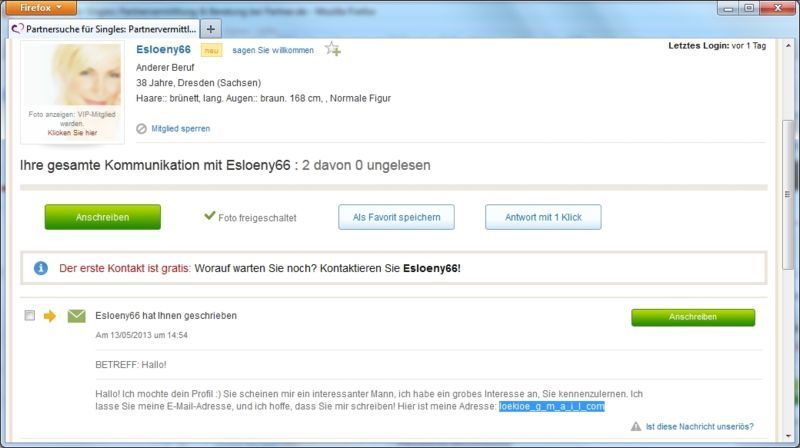Click the yellow arrow icon beside the message
This screenshot has width=800, height=448.
[50, 316]
